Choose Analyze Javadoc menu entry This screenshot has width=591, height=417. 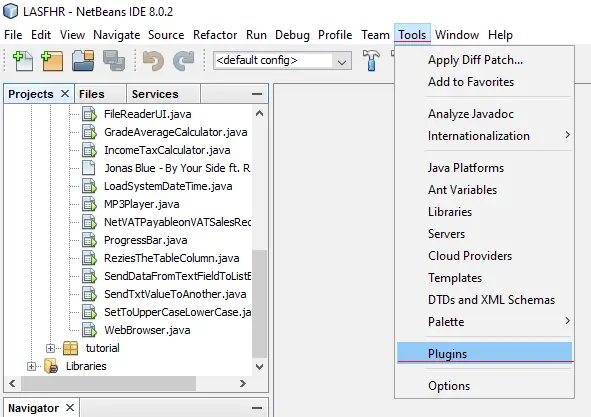[484, 113]
